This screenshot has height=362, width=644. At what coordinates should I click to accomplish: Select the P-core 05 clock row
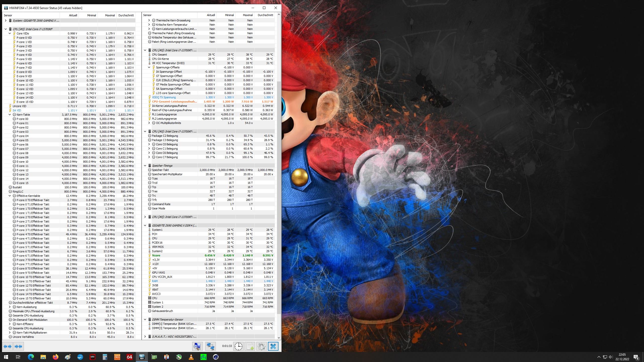click(69, 140)
